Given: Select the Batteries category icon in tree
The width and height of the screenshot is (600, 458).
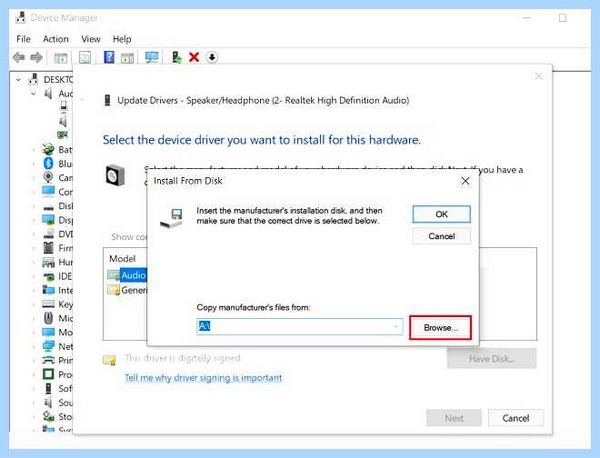Looking at the screenshot, I should [48, 149].
